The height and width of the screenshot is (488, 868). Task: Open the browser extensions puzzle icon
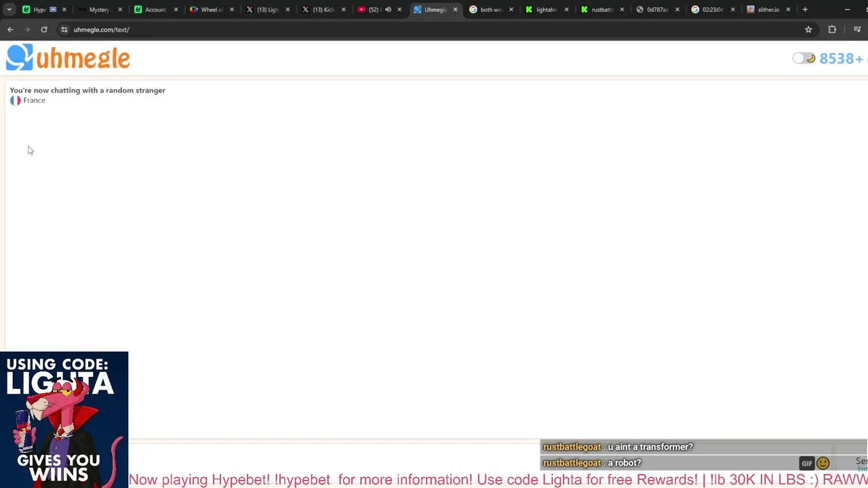(x=832, y=30)
